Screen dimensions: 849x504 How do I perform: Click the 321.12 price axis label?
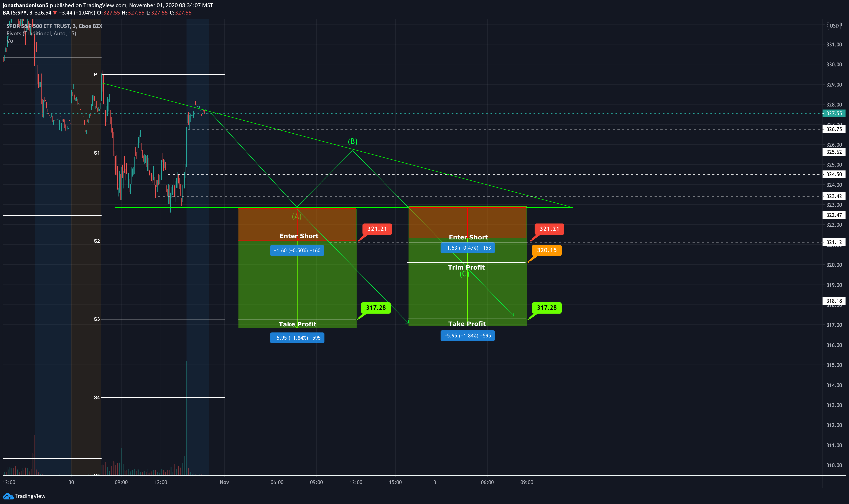pyautogui.click(x=834, y=242)
